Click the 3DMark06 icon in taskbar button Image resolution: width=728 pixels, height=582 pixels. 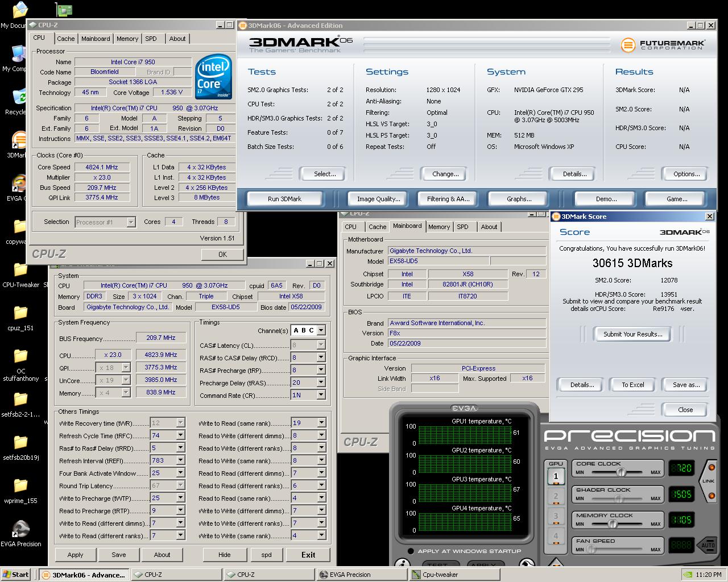click(46, 575)
